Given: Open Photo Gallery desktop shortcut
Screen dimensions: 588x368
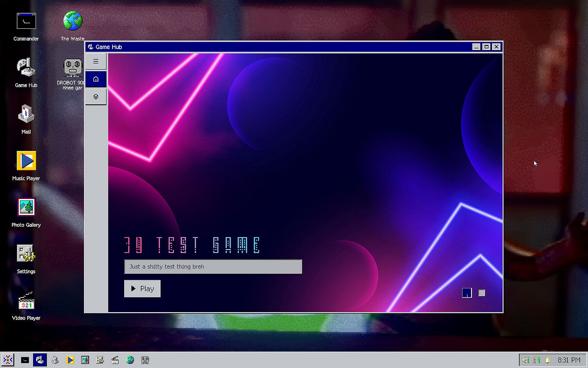Looking at the screenshot, I should (x=26, y=207).
